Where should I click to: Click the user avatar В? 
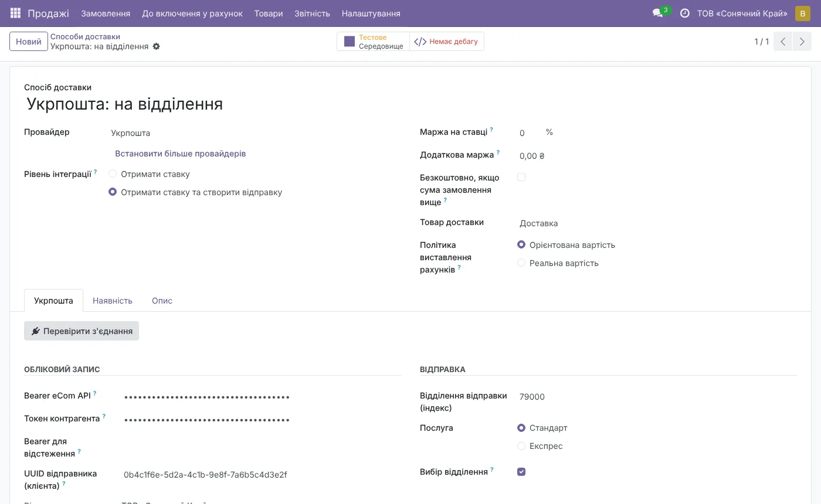803,13
